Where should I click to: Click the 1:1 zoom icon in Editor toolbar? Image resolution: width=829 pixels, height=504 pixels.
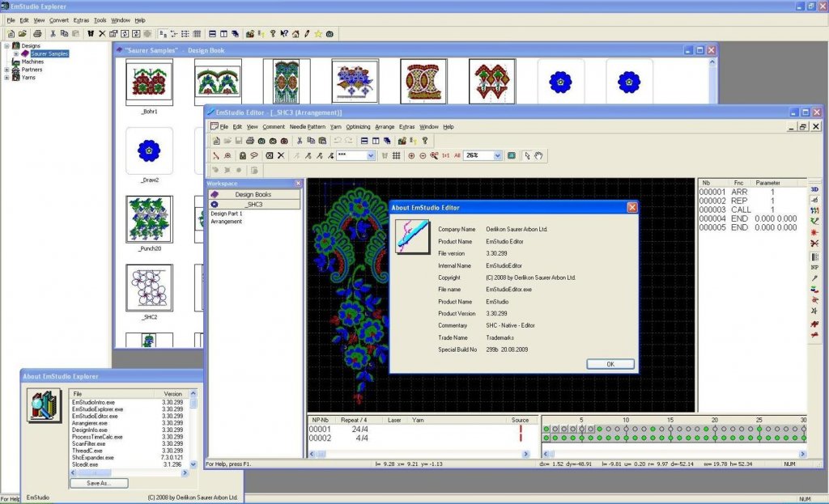[x=446, y=156]
